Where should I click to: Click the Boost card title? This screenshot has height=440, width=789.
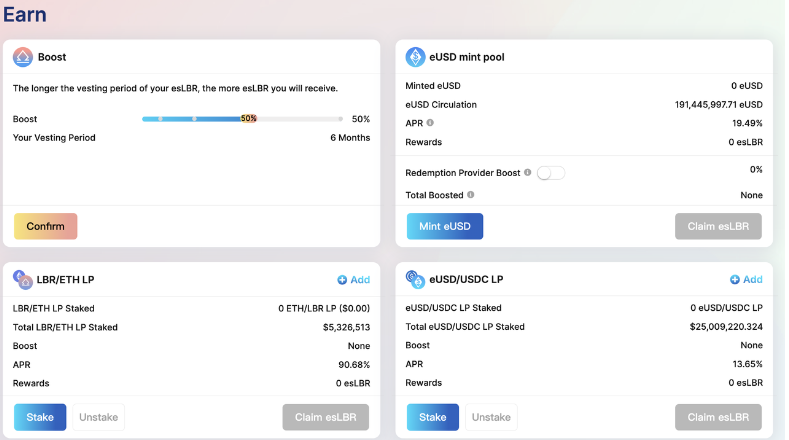click(x=52, y=57)
